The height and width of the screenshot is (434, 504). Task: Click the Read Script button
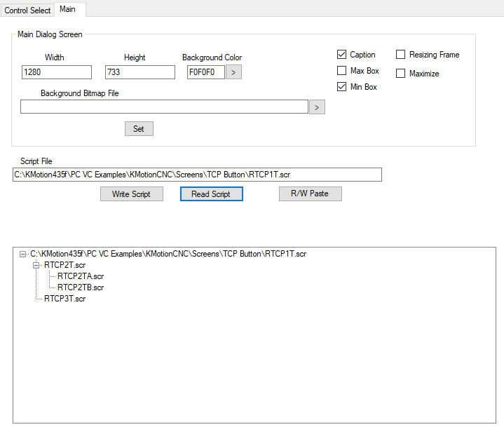click(x=211, y=194)
